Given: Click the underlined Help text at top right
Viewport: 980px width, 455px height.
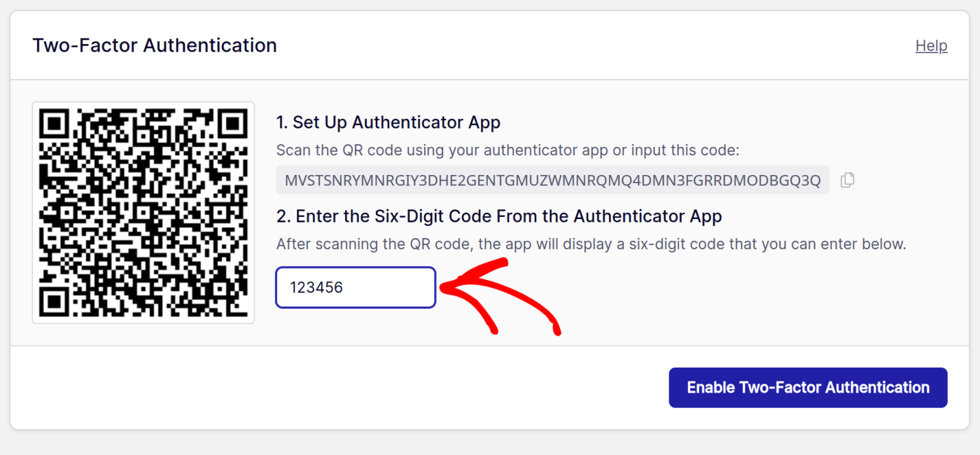Looking at the screenshot, I should pos(931,45).
